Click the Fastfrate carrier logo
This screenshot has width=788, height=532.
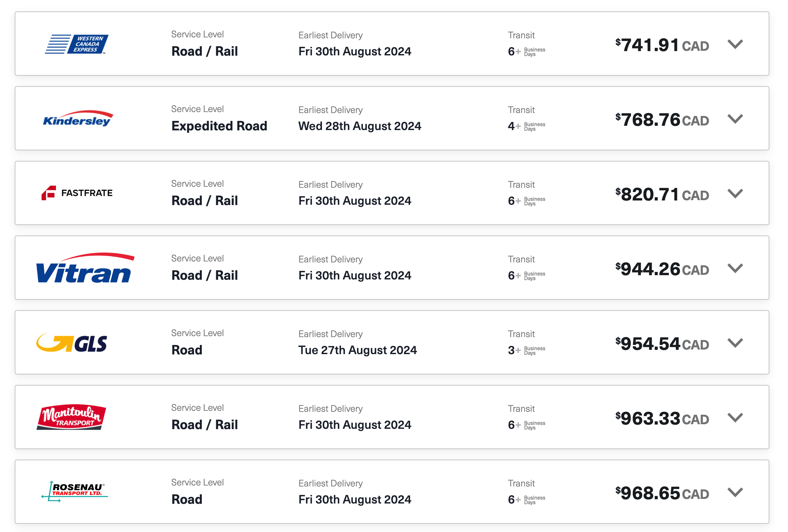pos(77,193)
